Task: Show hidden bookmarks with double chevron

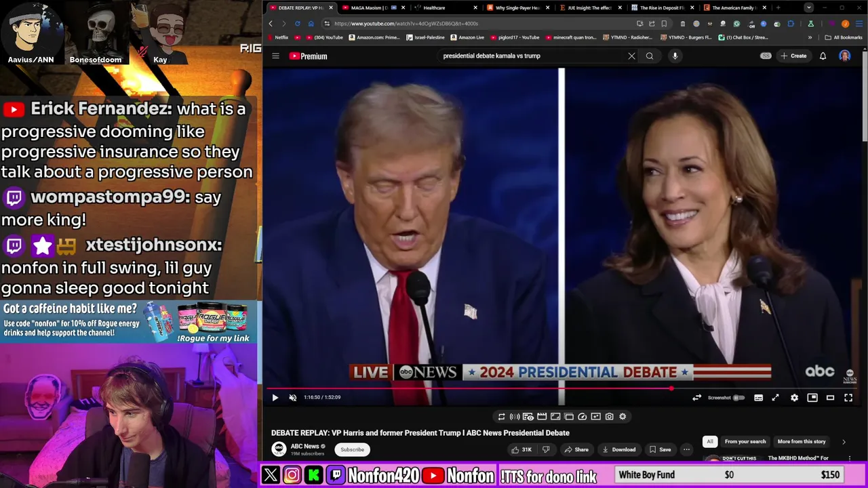Action: click(810, 37)
